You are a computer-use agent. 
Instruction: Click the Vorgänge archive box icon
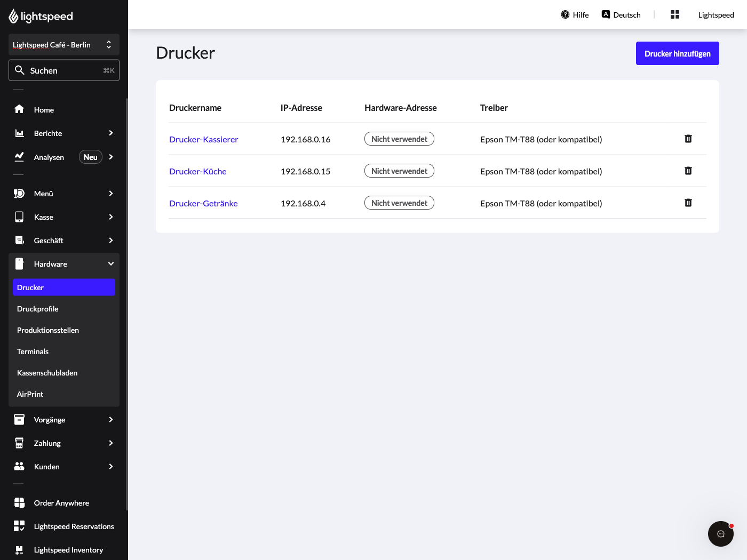[x=19, y=419]
